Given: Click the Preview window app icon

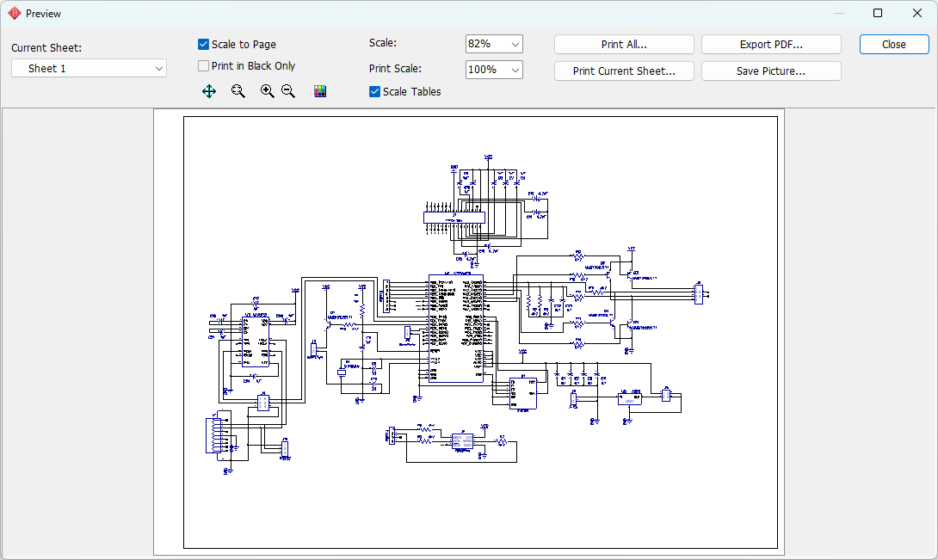Looking at the screenshot, I should click(x=15, y=13).
